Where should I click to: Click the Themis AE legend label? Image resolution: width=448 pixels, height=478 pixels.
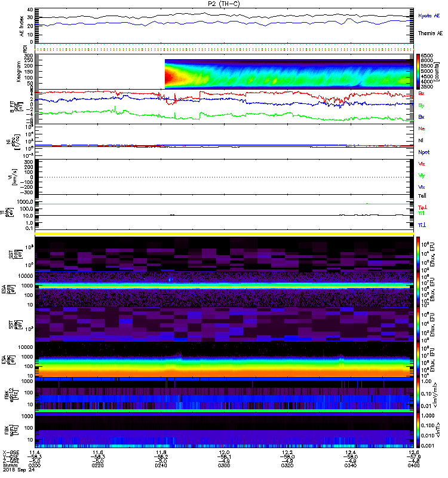click(431, 34)
